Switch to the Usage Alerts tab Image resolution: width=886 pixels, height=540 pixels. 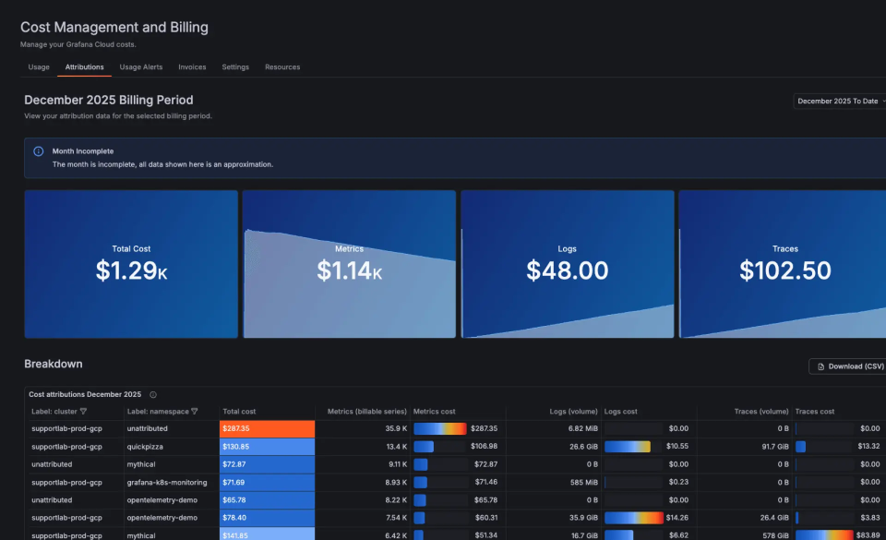141,67
